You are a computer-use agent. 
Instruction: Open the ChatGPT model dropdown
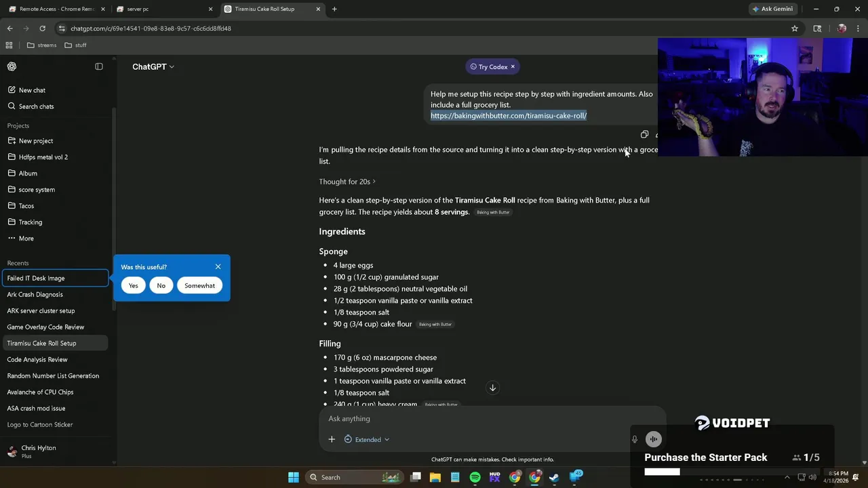(153, 66)
